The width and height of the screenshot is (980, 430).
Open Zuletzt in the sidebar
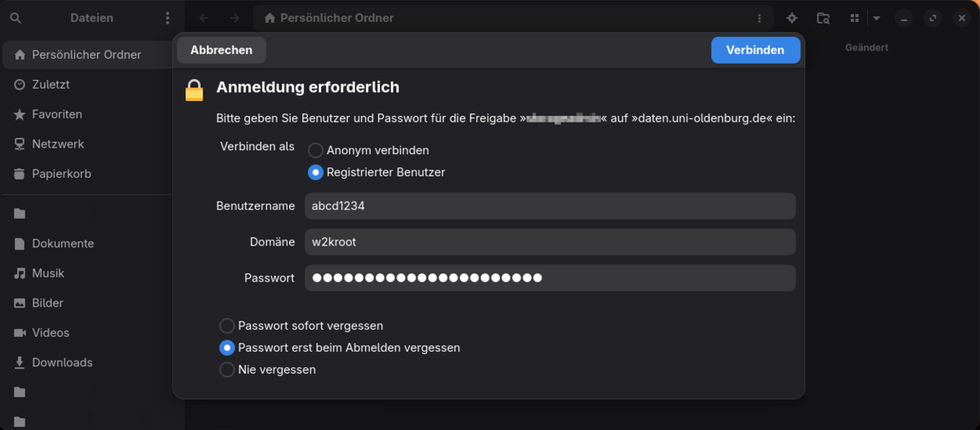[51, 85]
